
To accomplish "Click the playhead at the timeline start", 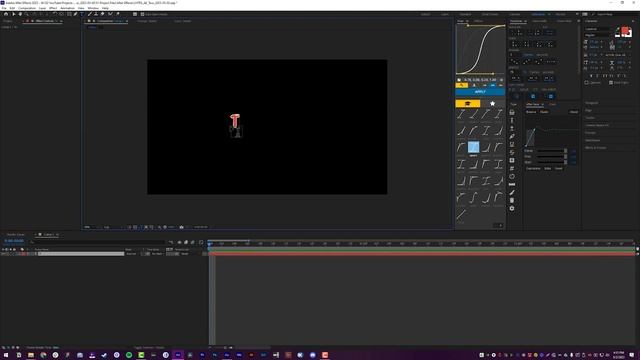I will [x=209, y=244].
